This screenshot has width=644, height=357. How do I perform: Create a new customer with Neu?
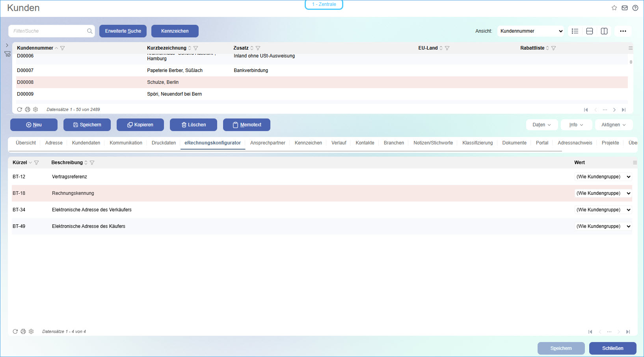pyautogui.click(x=34, y=125)
